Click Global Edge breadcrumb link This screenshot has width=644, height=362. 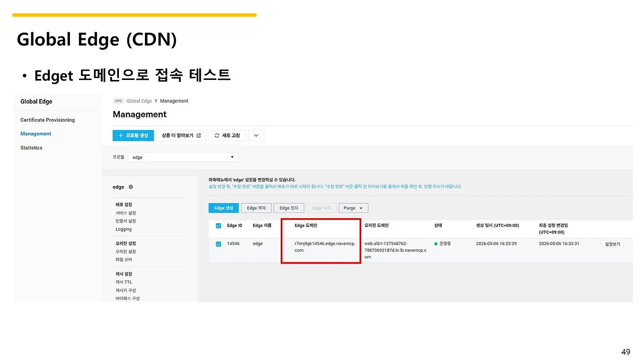click(x=139, y=101)
